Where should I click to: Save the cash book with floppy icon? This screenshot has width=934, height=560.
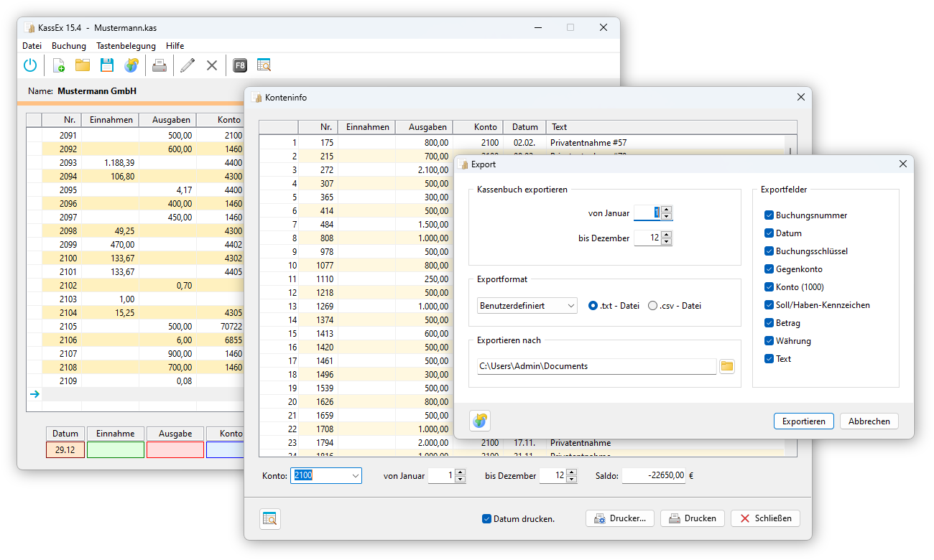(x=107, y=65)
